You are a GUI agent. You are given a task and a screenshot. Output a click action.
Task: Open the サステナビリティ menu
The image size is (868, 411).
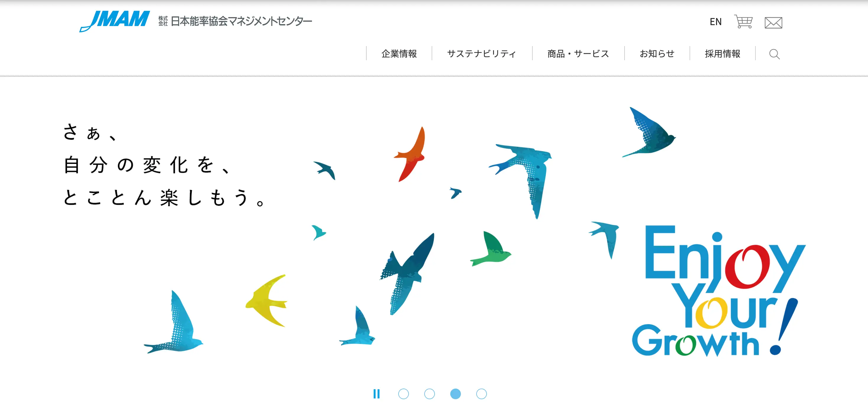click(x=482, y=53)
